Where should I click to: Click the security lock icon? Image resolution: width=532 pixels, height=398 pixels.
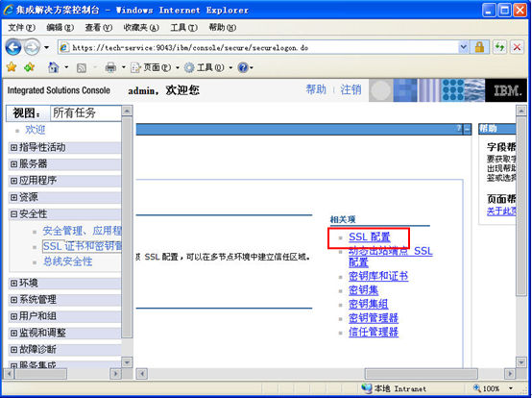(480, 47)
